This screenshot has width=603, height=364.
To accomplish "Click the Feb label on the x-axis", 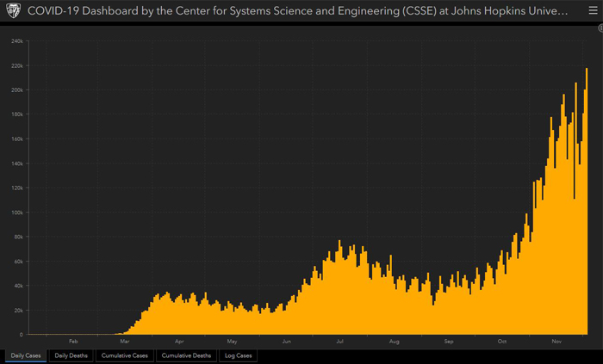I will [x=73, y=342].
